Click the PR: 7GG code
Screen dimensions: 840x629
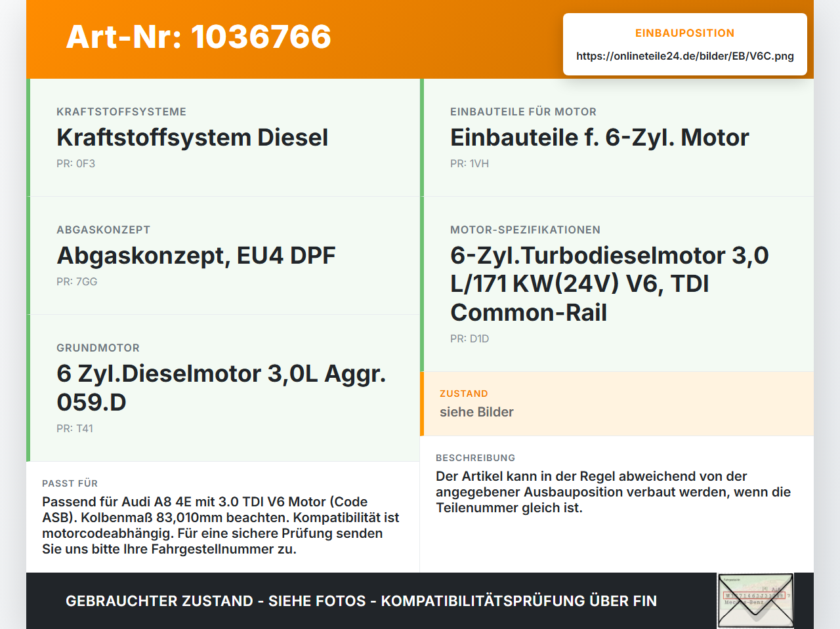coord(77,281)
